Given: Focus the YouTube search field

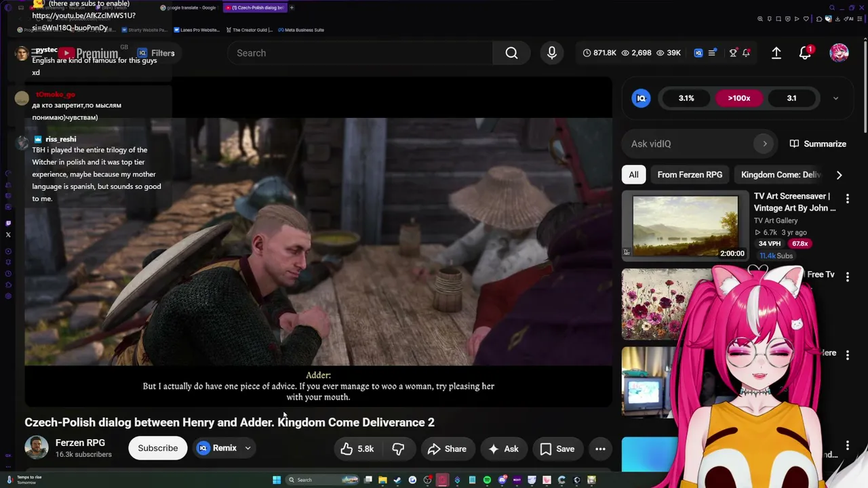Looking at the screenshot, I should [360, 53].
